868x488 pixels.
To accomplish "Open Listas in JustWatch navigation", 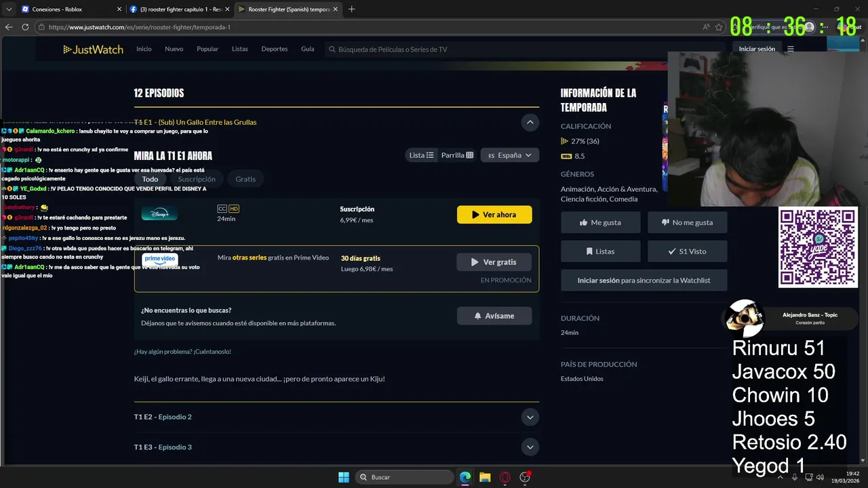I will pyautogui.click(x=240, y=49).
